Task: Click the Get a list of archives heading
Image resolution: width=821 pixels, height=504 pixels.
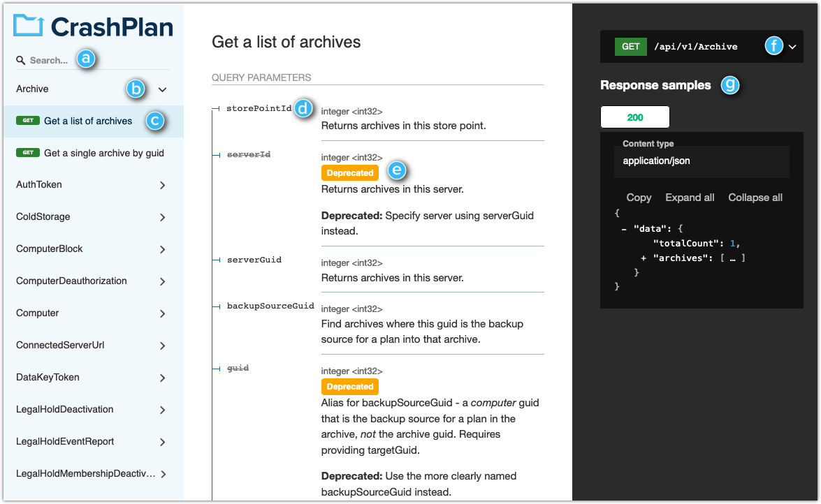Action: tap(286, 42)
